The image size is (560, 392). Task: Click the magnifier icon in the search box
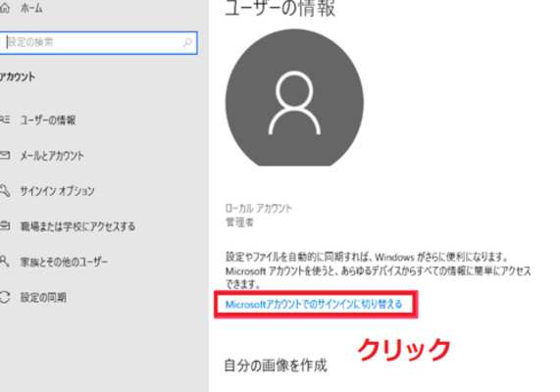coord(187,43)
